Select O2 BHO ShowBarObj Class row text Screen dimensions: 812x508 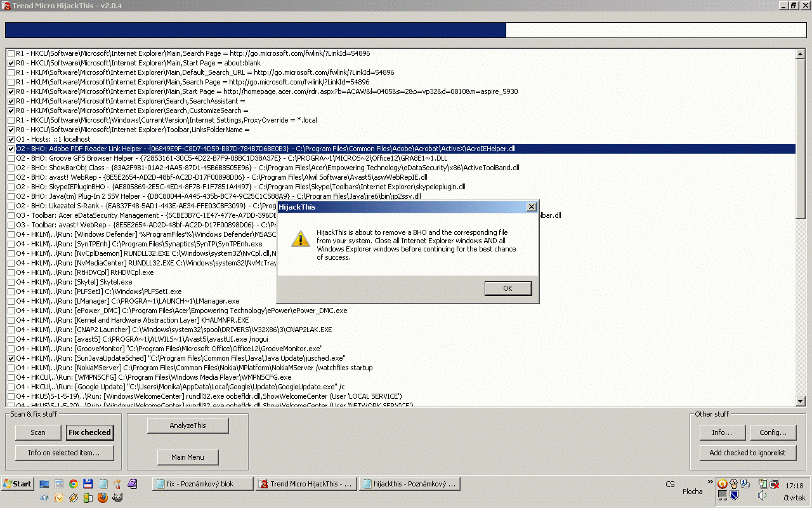click(x=268, y=168)
